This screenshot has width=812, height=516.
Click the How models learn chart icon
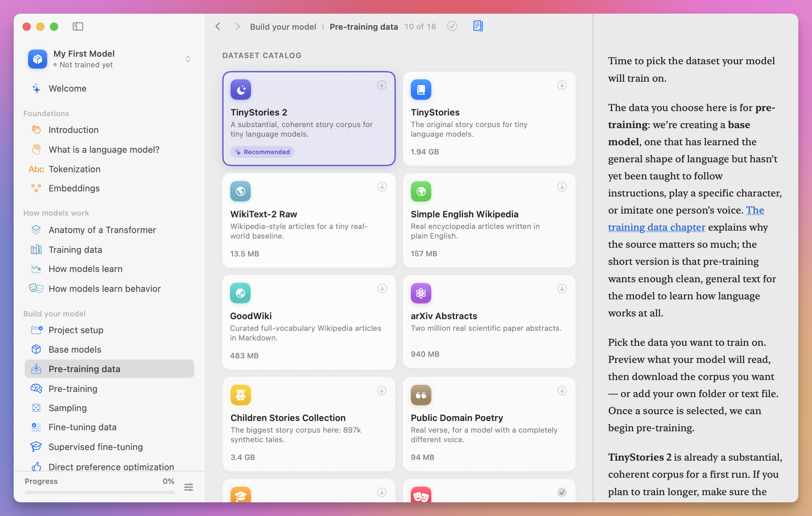(x=36, y=269)
